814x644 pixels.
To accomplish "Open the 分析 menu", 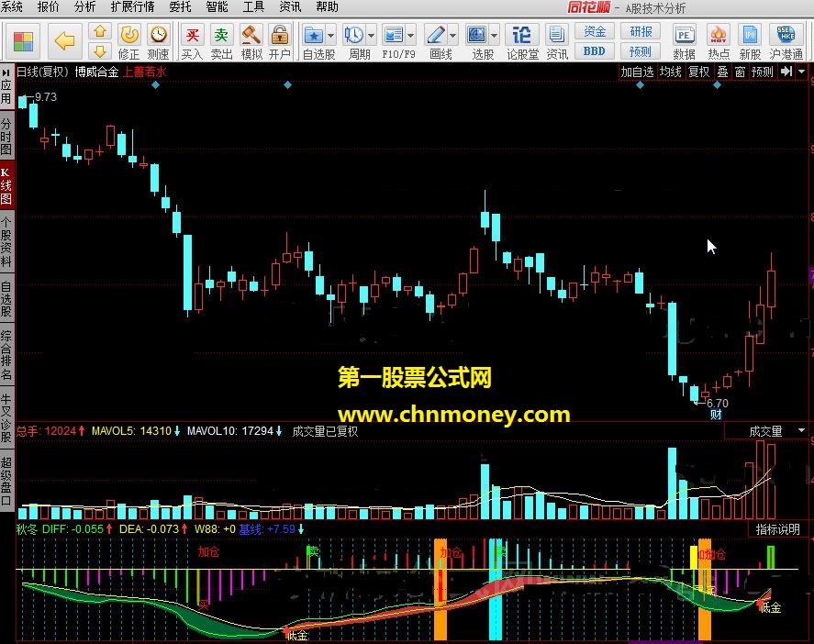I will (84, 6).
